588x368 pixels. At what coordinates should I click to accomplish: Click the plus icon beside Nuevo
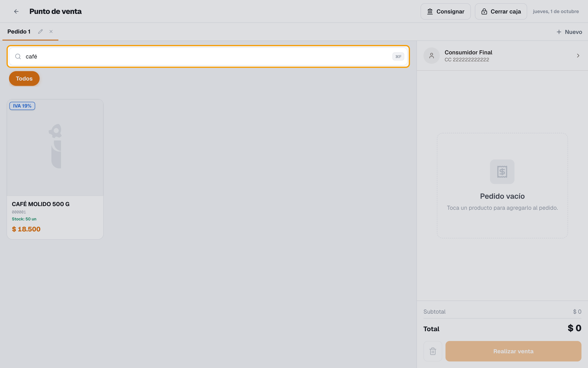[x=559, y=32]
